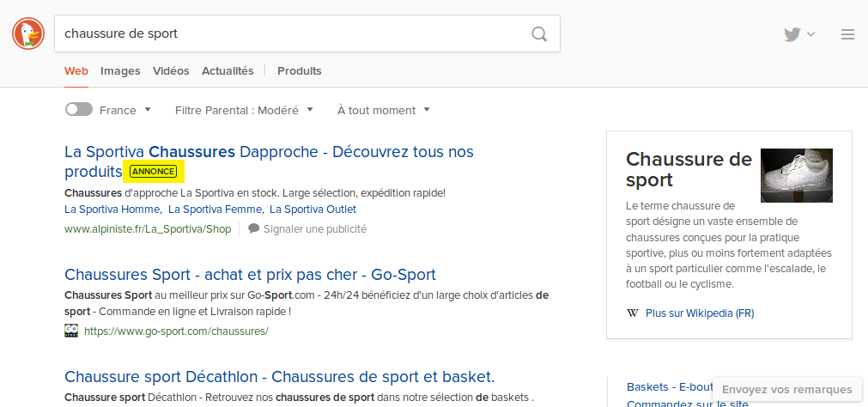Click the La Sportiva Outlet link
The image size is (868, 407).
(x=313, y=210)
